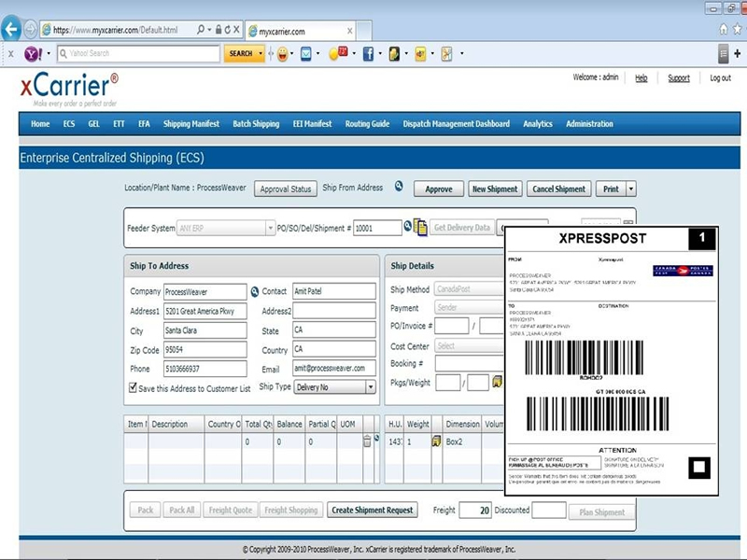This screenshot has width=747, height=560.
Task: Click the Log out link
Action: click(x=720, y=78)
